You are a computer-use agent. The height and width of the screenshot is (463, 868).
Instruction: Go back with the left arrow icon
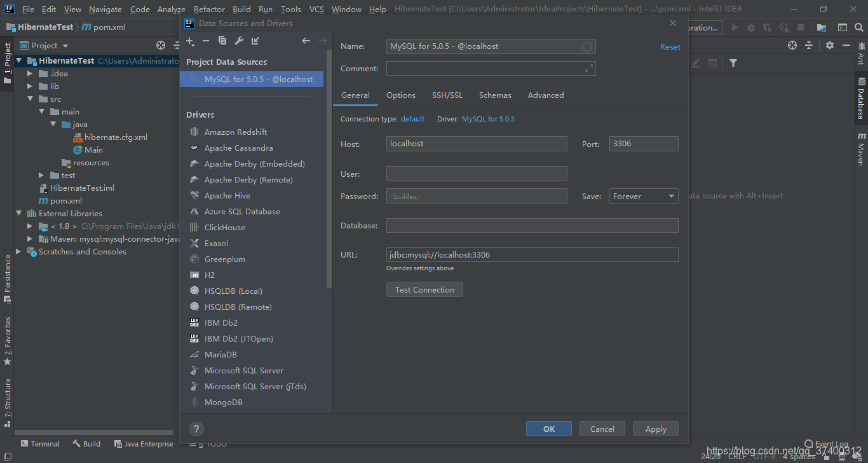pyautogui.click(x=306, y=41)
